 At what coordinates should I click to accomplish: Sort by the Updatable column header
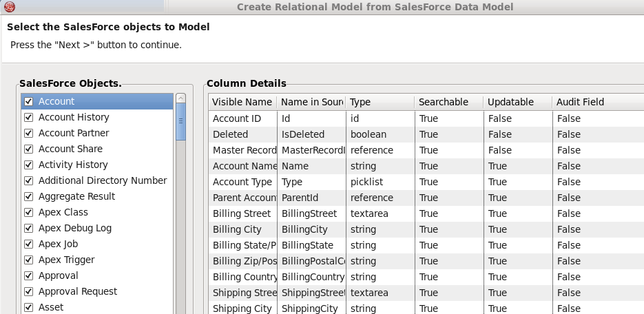tap(518, 102)
